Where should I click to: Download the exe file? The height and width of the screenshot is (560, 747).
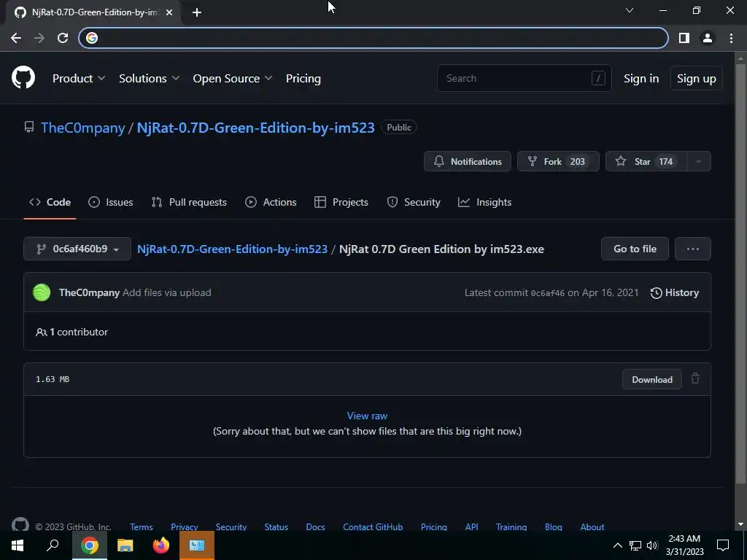pyautogui.click(x=651, y=379)
